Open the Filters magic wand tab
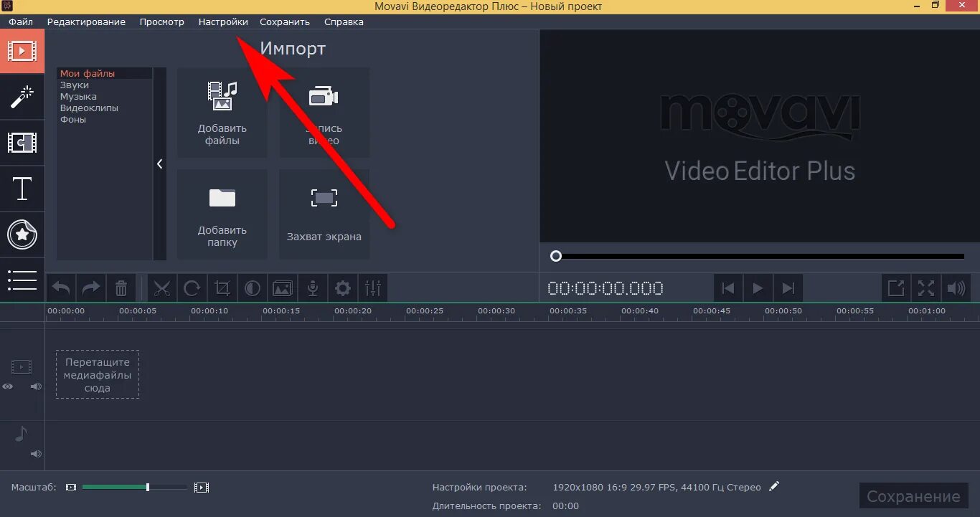Image resolution: width=980 pixels, height=517 pixels. tap(22, 97)
